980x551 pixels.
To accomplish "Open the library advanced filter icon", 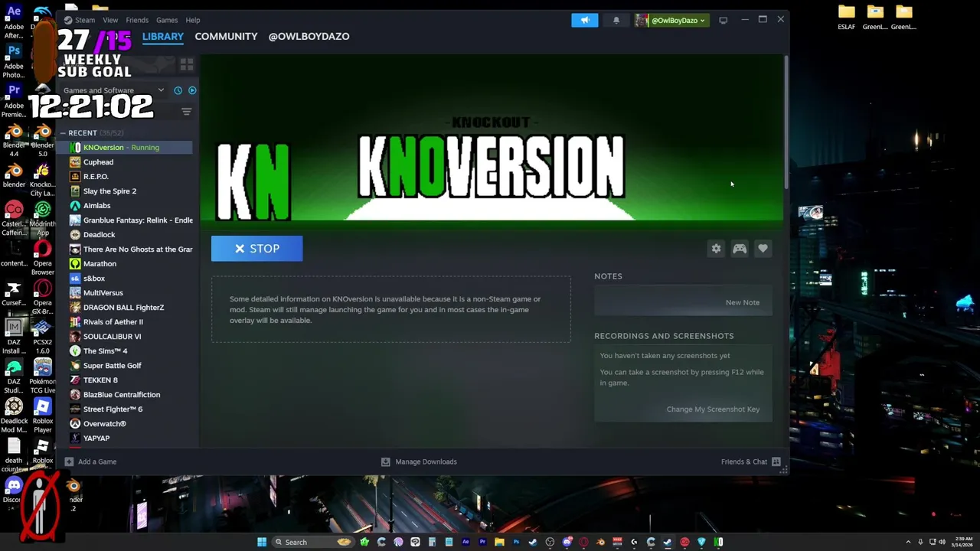I will click(187, 112).
